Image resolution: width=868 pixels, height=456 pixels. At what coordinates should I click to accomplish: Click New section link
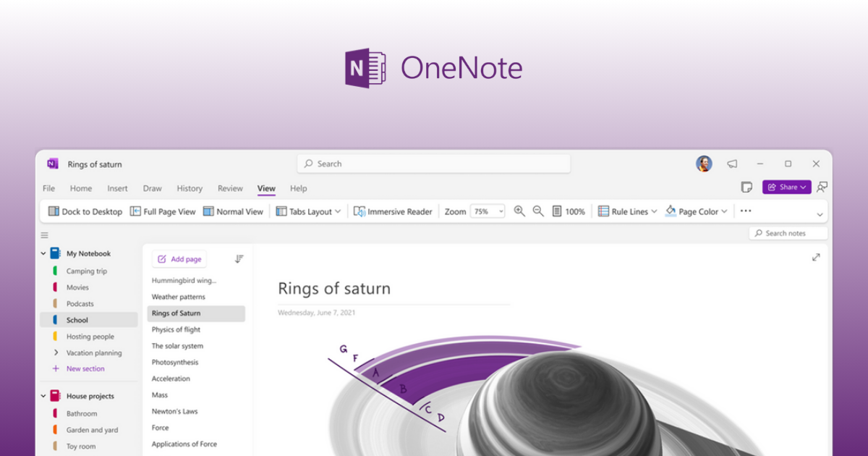[85, 368]
